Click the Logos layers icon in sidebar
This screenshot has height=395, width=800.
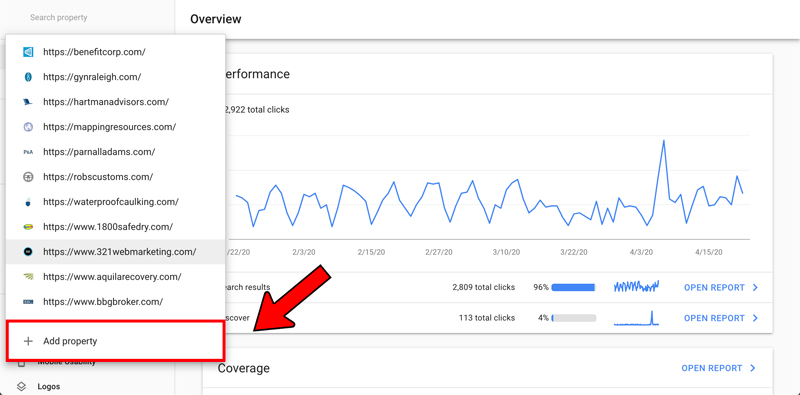pos(21,386)
